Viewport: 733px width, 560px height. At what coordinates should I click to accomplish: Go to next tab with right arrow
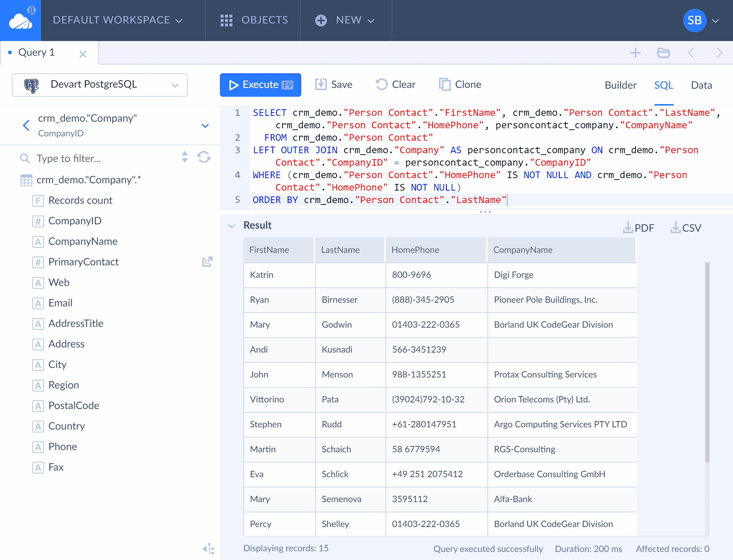pyautogui.click(x=719, y=53)
